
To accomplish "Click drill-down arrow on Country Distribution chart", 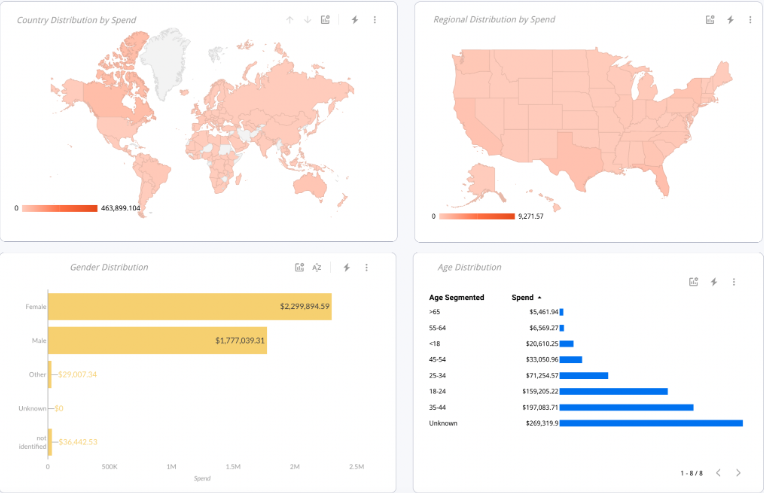I will 307,20.
